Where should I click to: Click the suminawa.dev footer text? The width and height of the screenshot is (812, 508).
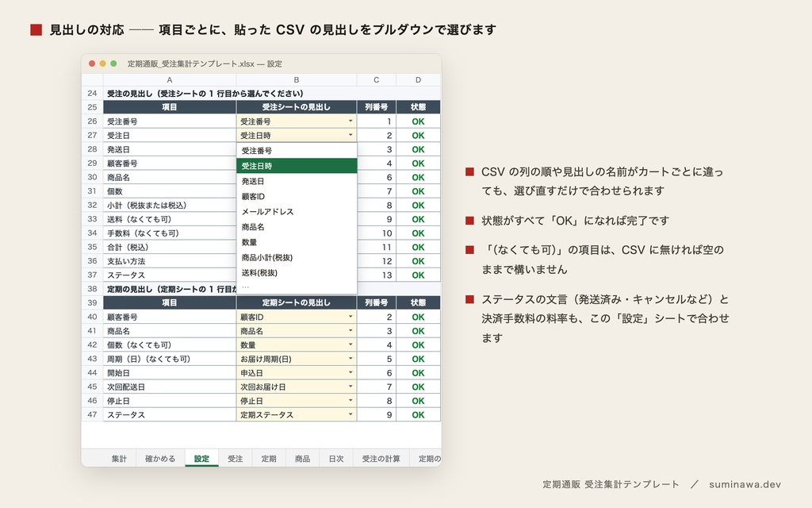745,484
